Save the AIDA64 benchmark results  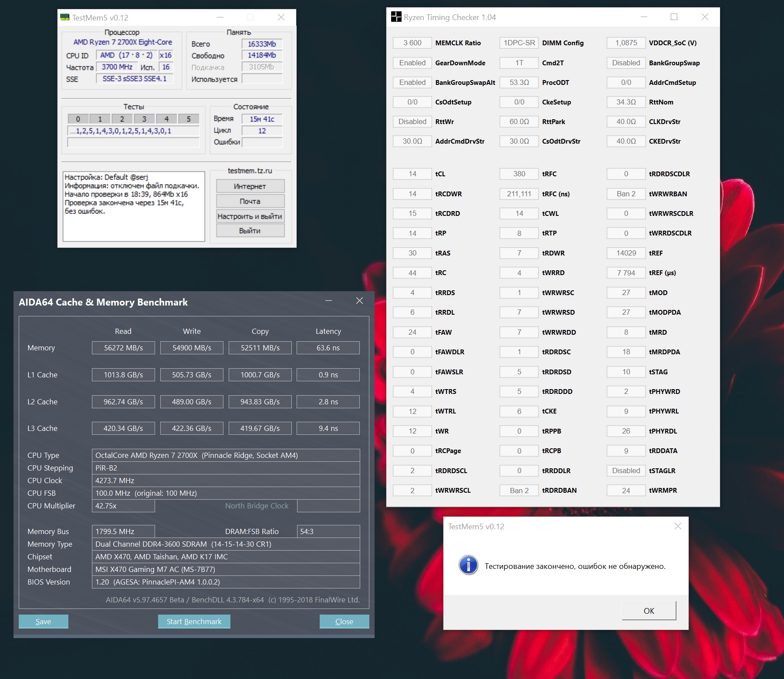43,622
